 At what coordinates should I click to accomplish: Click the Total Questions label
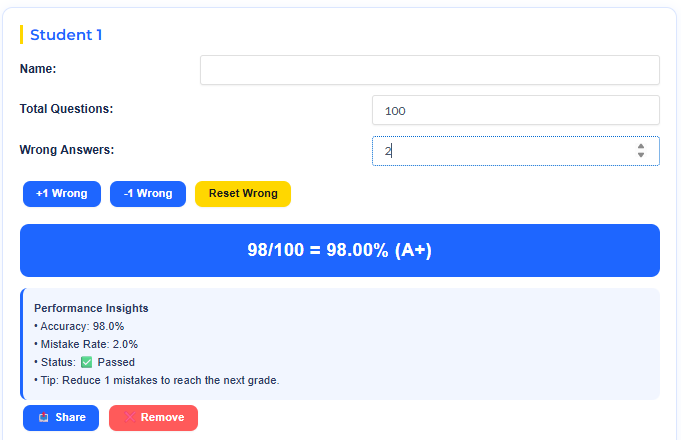click(66, 108)
